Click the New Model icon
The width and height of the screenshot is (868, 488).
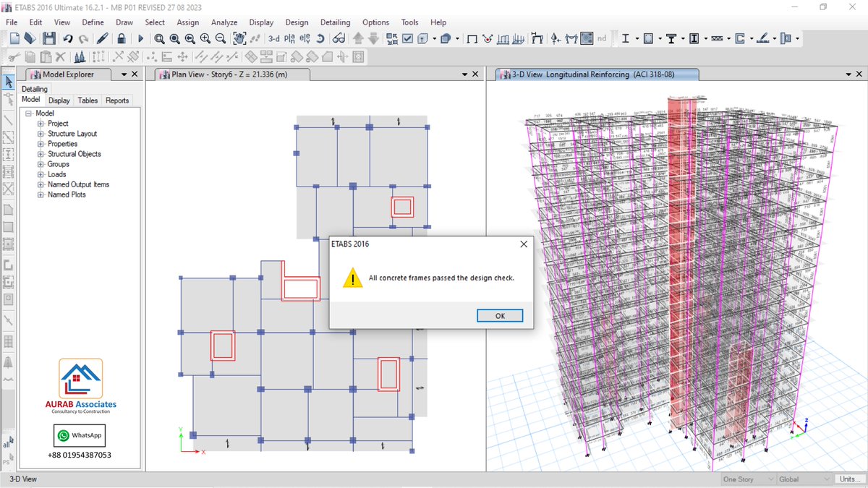[x=14, y=38]
